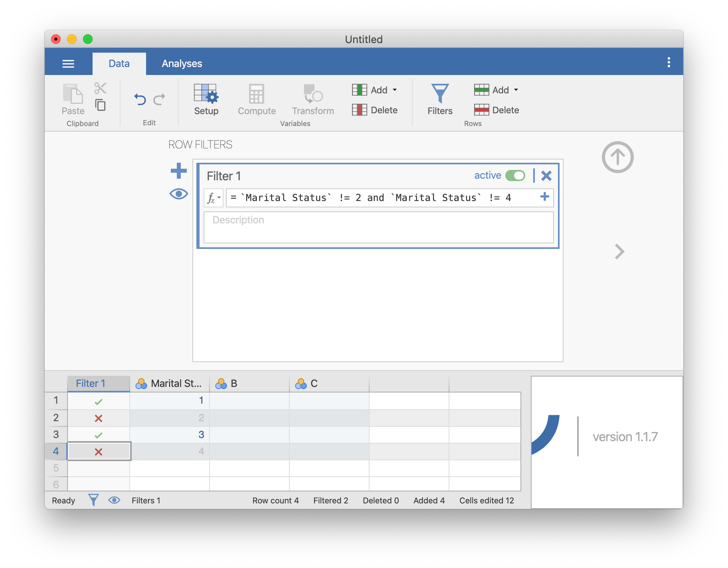
Task: Collapse the filters panel with up arrow
Action: [617, 157]
